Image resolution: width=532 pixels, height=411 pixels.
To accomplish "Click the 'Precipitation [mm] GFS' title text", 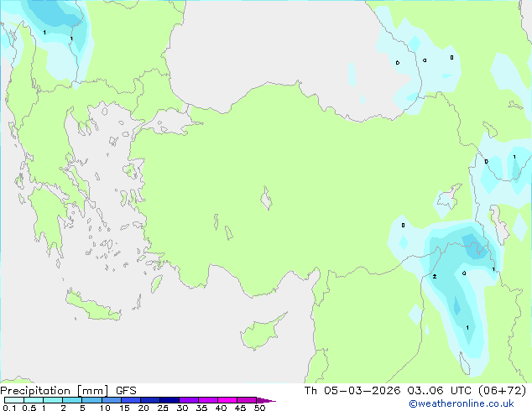I will pos(68,391).
